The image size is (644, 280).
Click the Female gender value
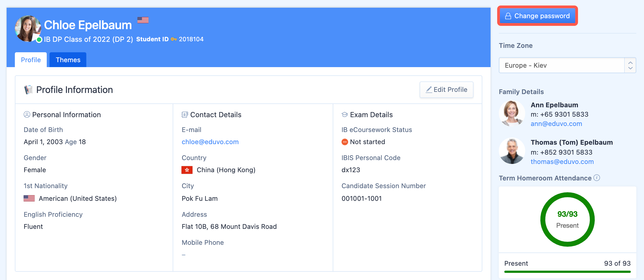pos(35,170)
